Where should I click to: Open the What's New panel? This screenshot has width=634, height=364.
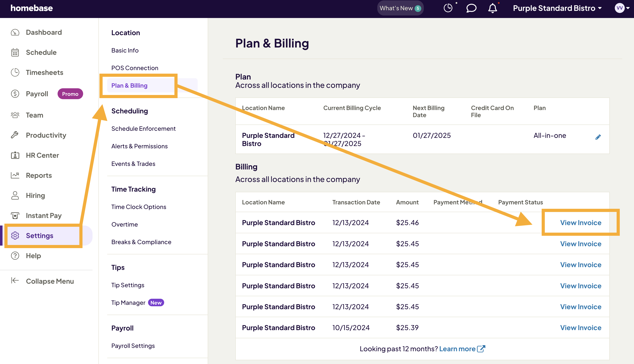(x=400, y=8)
